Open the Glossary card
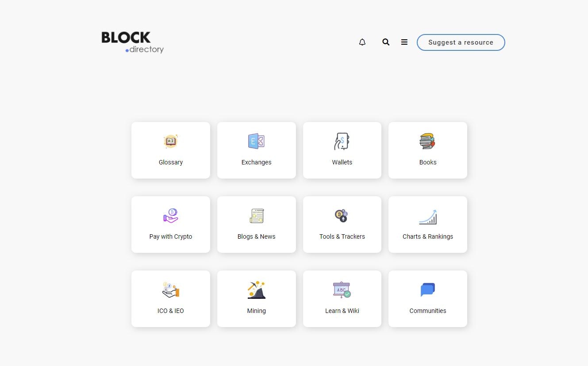The width and height of the screenshot is (588, 366). coord(171,150)
